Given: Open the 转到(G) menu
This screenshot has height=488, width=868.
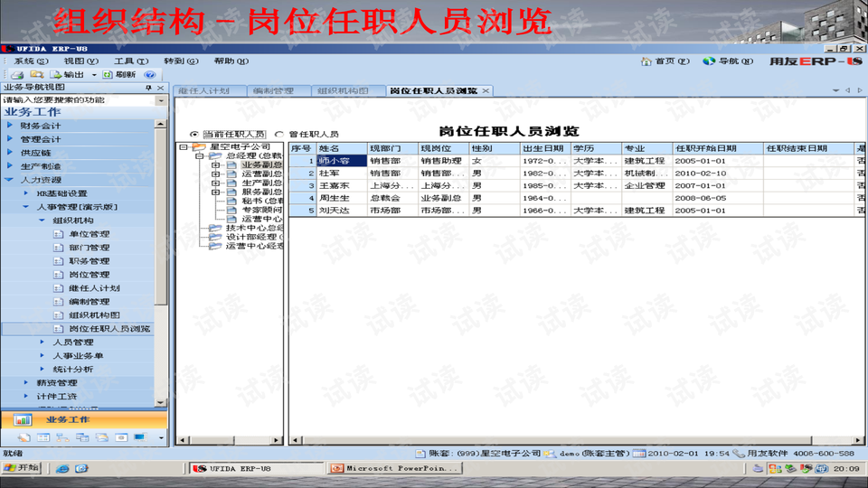Looking at the screenshot, I should point(181,61).
